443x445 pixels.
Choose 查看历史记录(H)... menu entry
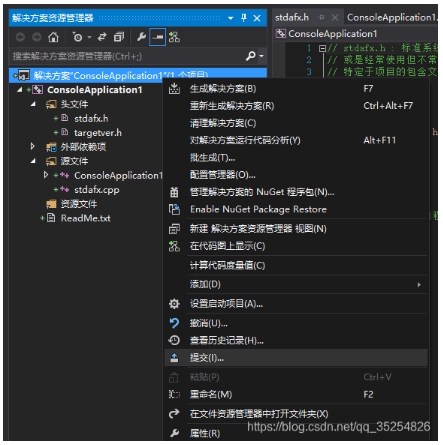pyautogui.click(x=296, y=341)
